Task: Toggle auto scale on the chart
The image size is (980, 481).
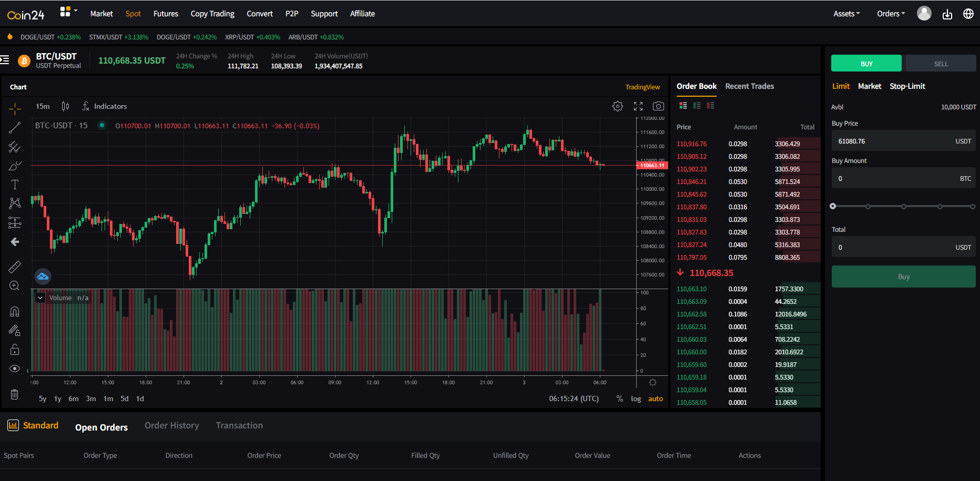Action: (x=655, y=398)
